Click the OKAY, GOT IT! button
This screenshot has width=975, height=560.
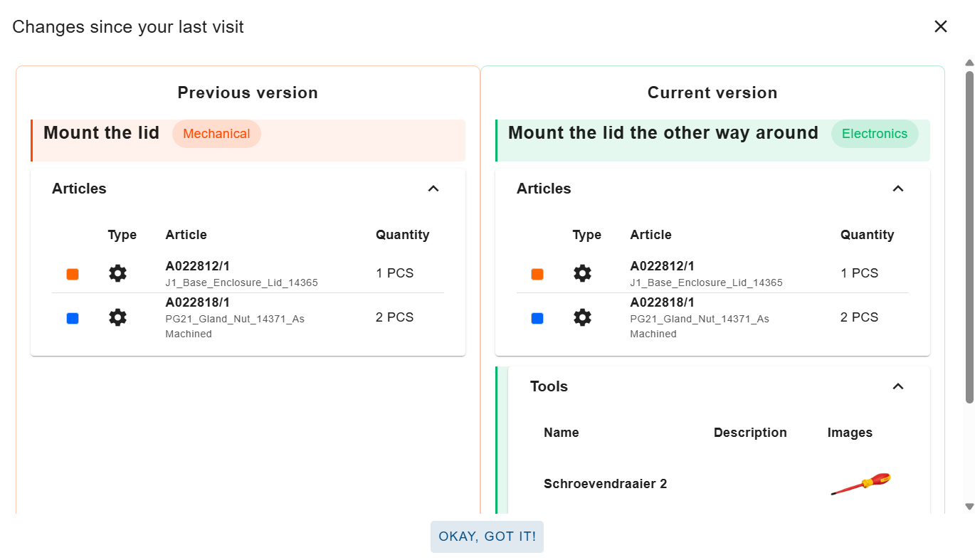point(487,537)
